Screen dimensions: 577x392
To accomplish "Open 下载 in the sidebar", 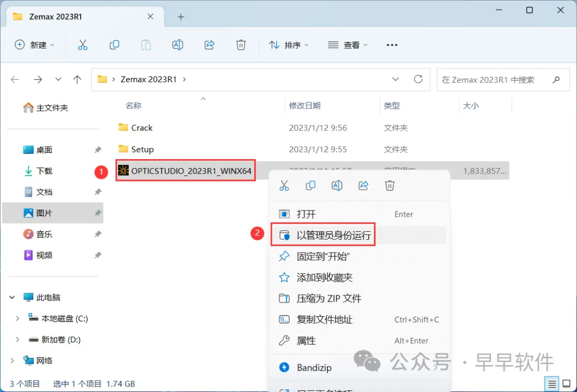I will point(38,171).
